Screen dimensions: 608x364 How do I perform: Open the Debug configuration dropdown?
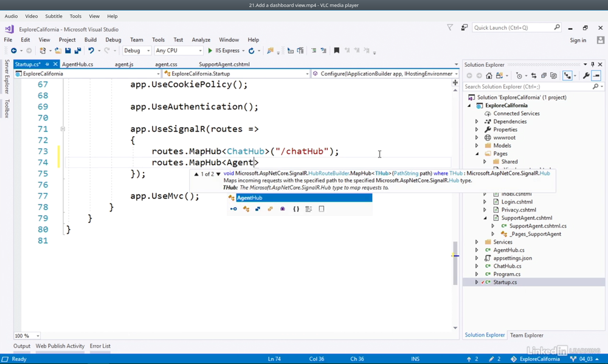click(x=137, y=51)
